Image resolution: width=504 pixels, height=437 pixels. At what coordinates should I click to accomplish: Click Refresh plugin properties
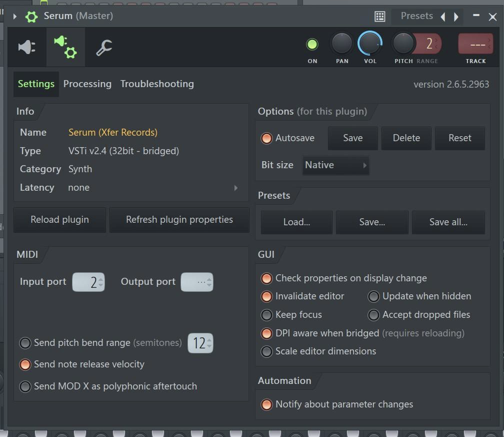pos(179,220)
